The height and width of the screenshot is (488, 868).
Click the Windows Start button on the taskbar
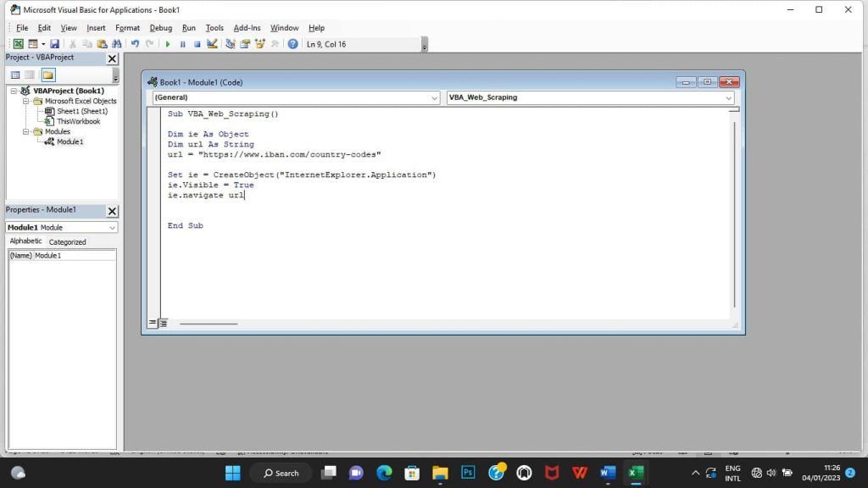(x=233, y=473)
